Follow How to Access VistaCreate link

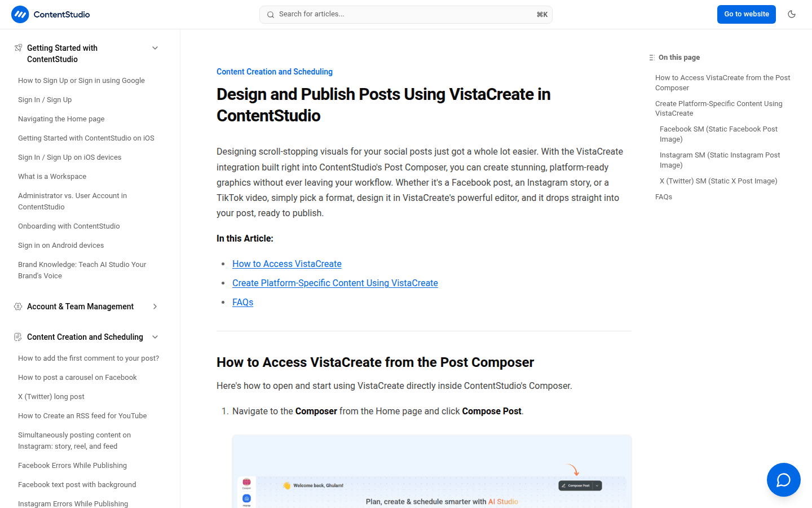pos(287,264)
